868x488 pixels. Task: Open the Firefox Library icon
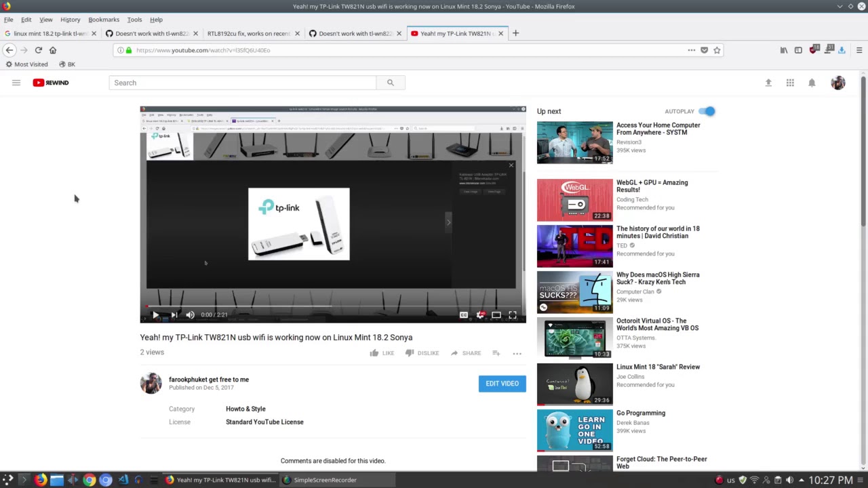point(784,50)
